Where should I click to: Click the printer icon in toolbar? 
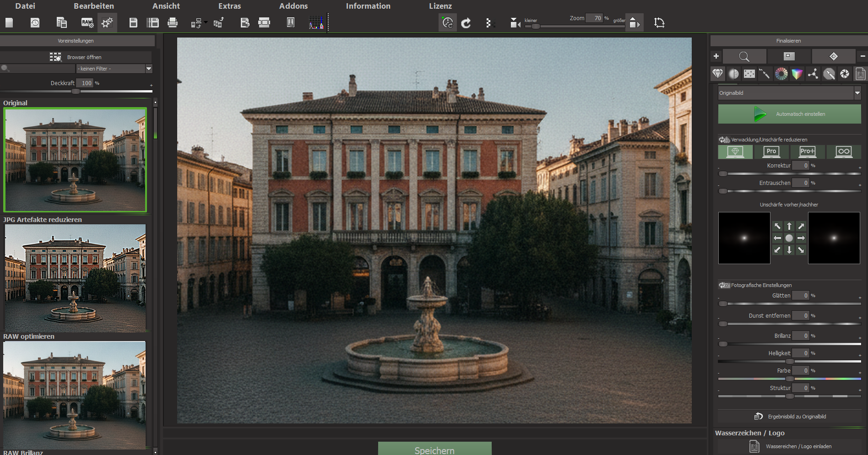[173, 22]
